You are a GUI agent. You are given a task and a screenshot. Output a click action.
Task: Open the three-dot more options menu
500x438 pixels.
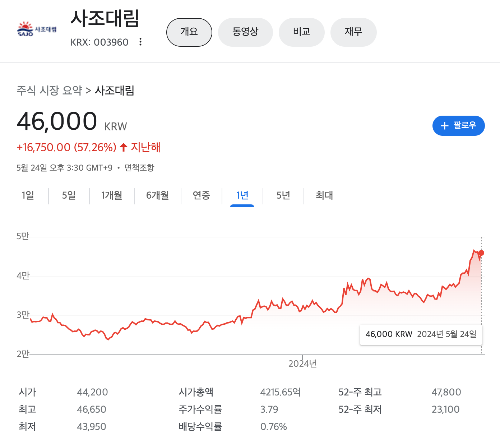(141, 42)
